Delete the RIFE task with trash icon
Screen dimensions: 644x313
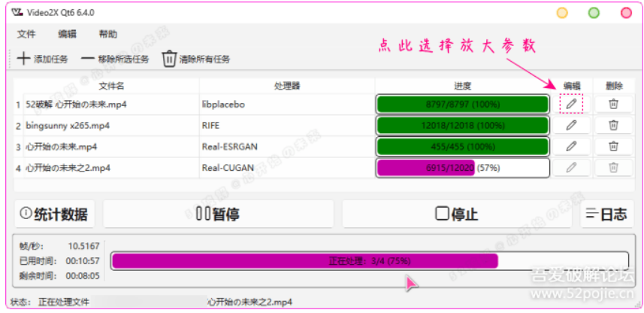click(614, 125)
